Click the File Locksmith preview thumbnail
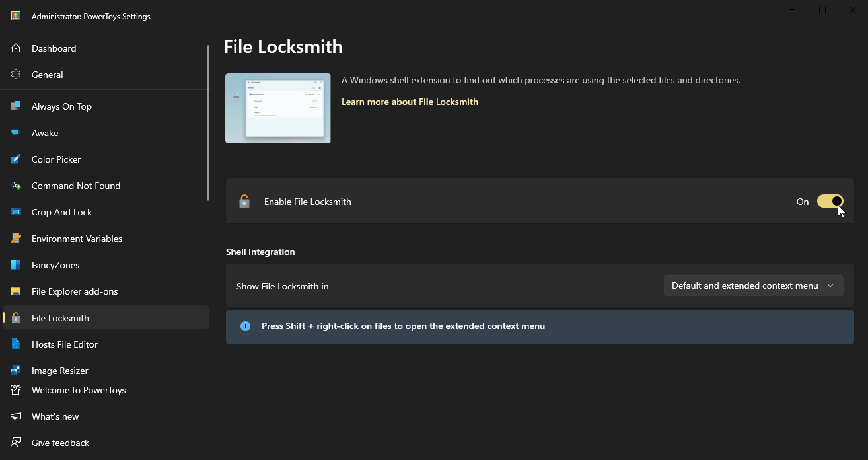 click(278, 108)
